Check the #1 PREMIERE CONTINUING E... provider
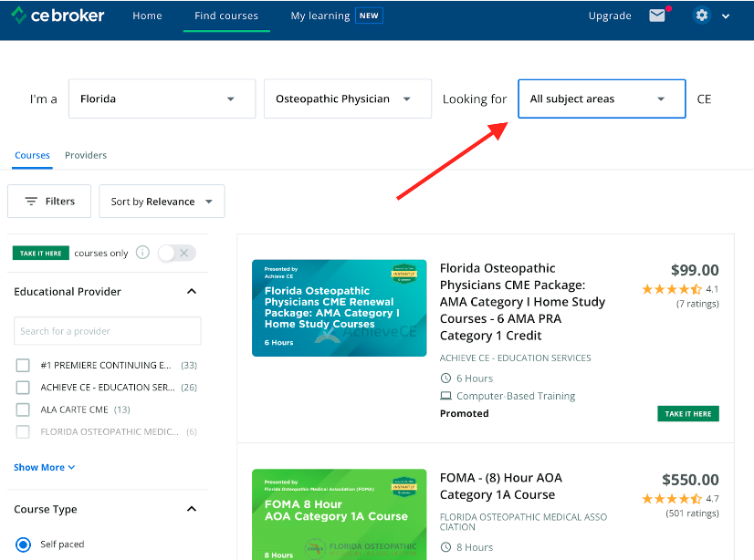The image size is (754, 560). [x=23, y=366]
